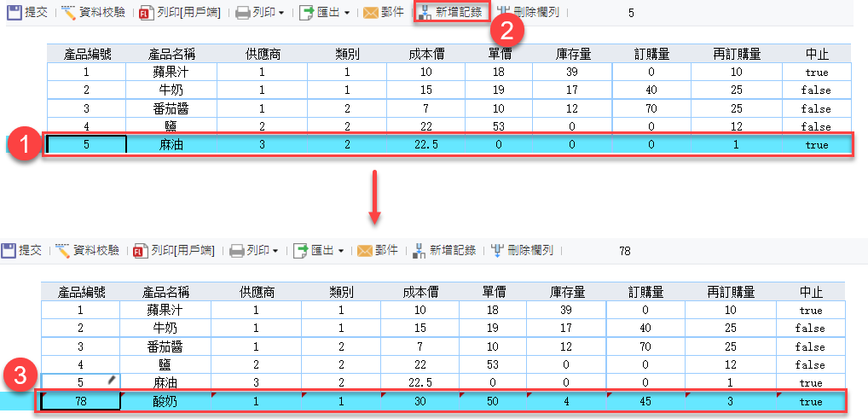Click the 新增記錄 icon in the lower toolbar
Screen dimensions: 868x419
419,252
